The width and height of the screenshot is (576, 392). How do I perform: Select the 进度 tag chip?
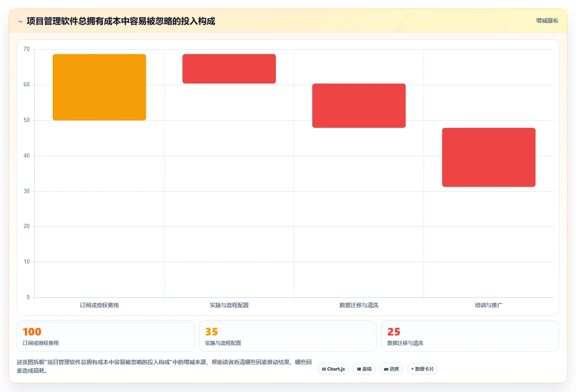[x=391, y=369]
